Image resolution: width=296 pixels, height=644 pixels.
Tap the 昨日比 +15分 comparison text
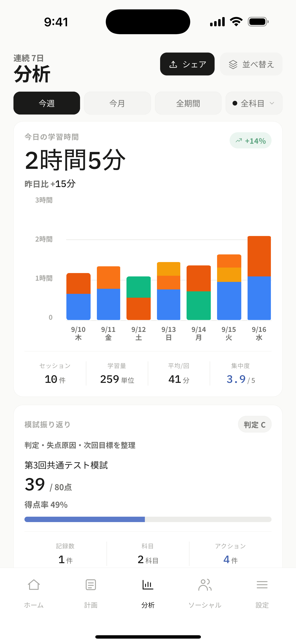pos(50,184)
